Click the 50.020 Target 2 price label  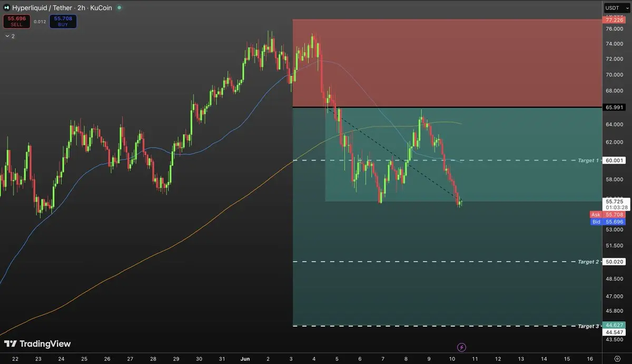tap(614, 261)
